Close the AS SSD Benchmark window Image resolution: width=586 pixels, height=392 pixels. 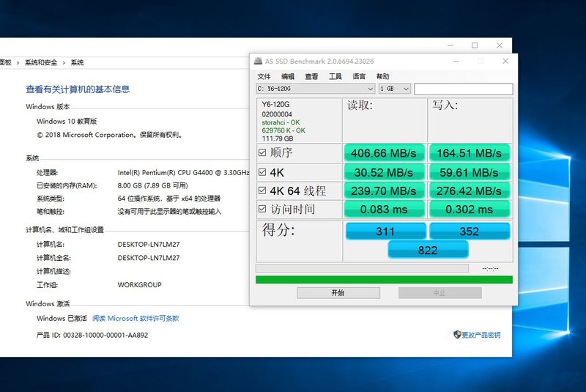(x=505, y=61)
